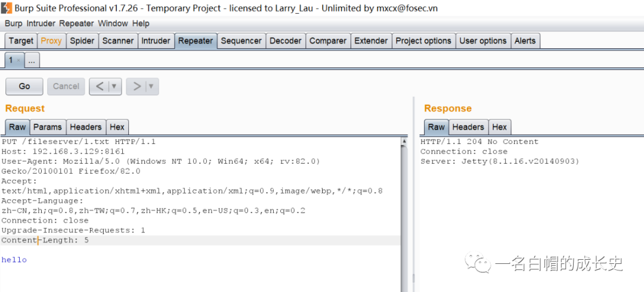The width and height of the screenshot is (644, 292).
Task: Click the Upgrade-Insecure-Requests: 1 line
Action: 73,230
